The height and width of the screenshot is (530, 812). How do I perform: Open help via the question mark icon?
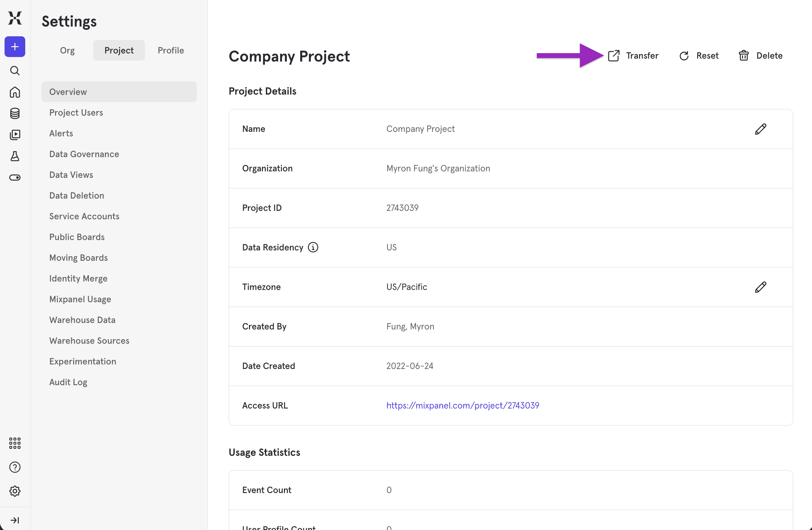tap(15, 467)
